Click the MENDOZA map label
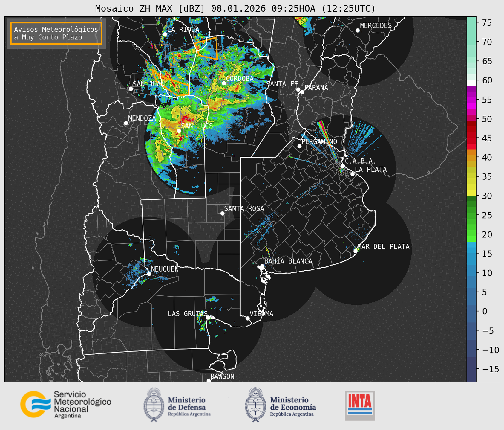This screenshot has width=504, height=430. tap(142, 118)
